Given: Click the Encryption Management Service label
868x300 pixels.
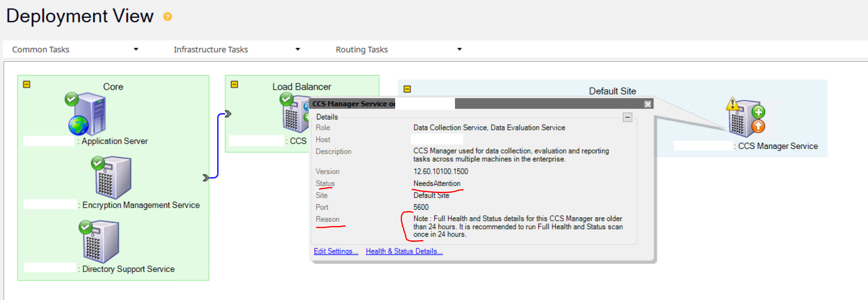Looking at the screenshot, I should pyautogui.click(x=141, y=205).
